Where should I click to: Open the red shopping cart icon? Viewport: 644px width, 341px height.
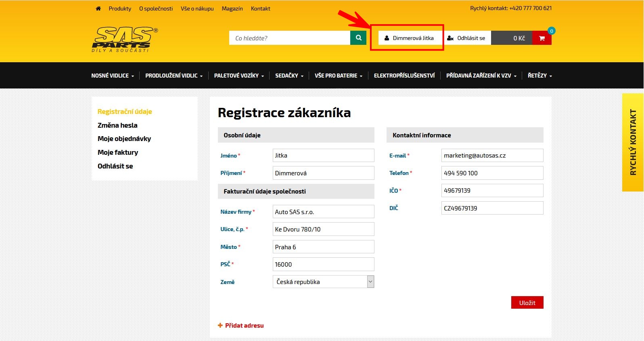[542, 38]
